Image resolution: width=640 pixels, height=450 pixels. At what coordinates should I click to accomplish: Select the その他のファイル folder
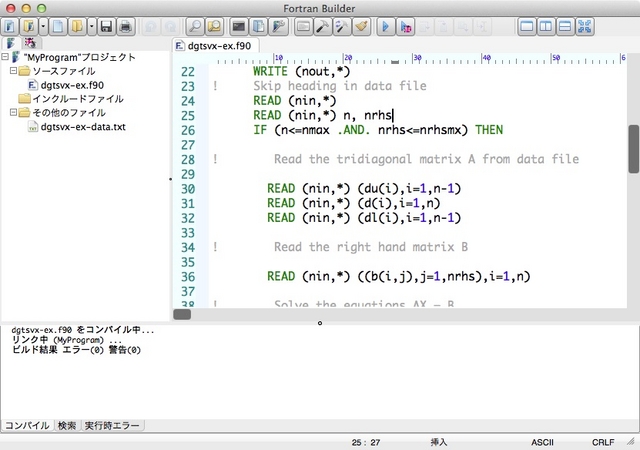pos(69,113)
